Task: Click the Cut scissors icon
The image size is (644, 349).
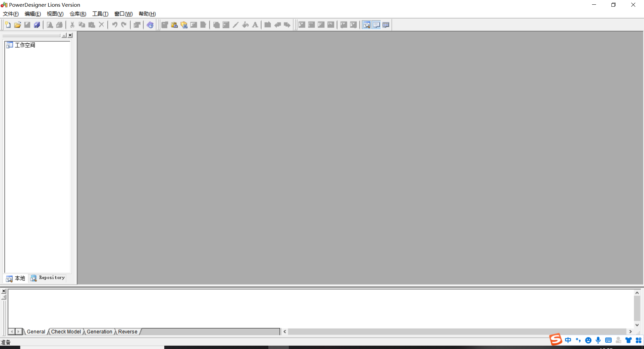Action: click(x=72, y=25)
